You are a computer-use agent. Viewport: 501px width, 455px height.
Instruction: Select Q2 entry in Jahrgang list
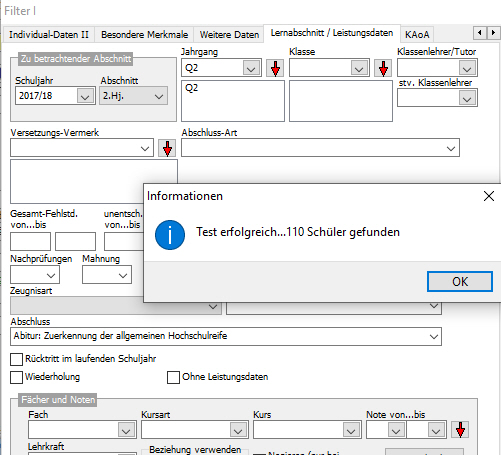tap(192, 88)
